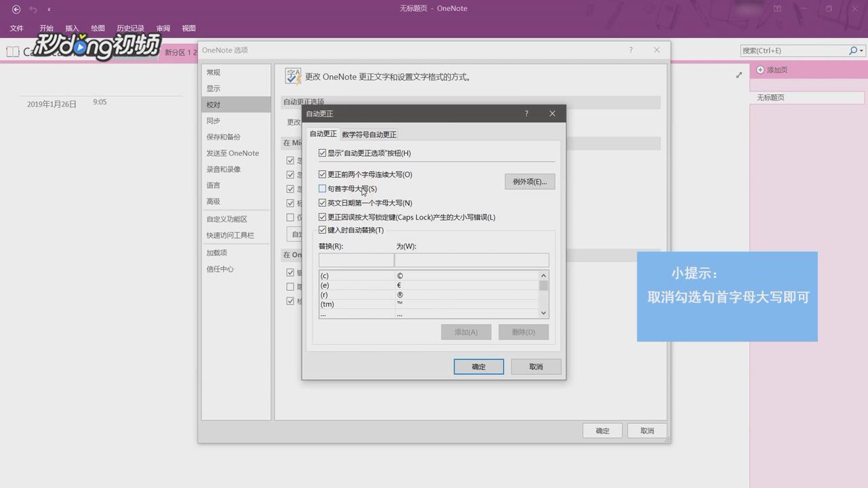
Task: Click the 例外项(E)... button
Action: point(530,182)
